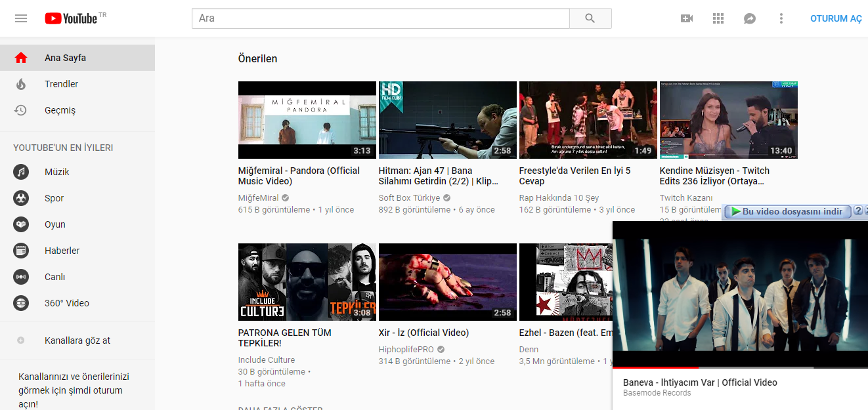The image size is (868, 410).
Task: Click the Trendler flame icon
Action: [21, 84]
